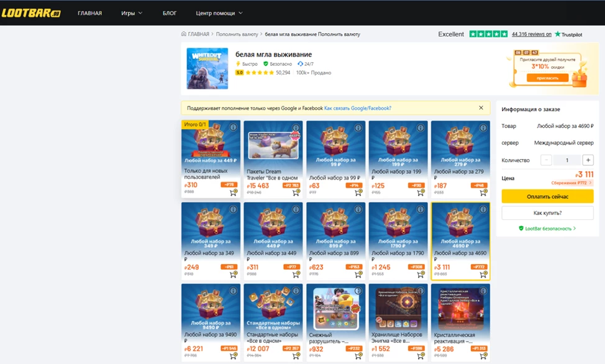Open 'LootBar безопасность' link
This screenshot has width=605, height=364.
pos(547,229)
